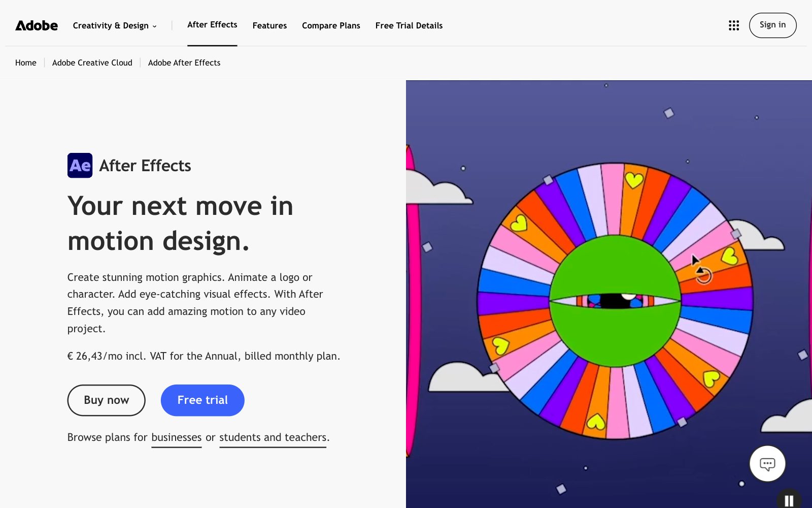Open students and teachers link
Screen dimensions: 812x508
273,437
